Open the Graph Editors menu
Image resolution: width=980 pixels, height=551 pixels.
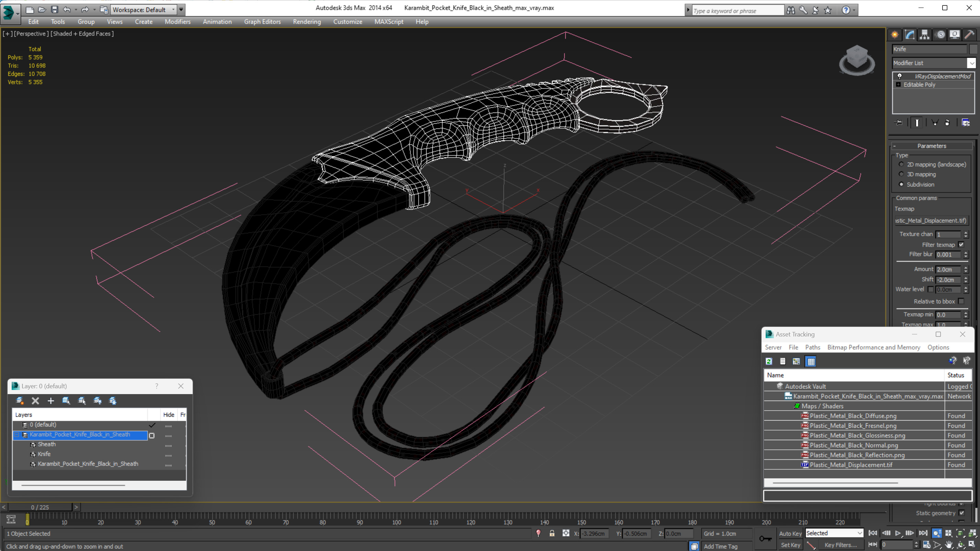point(262,22)
